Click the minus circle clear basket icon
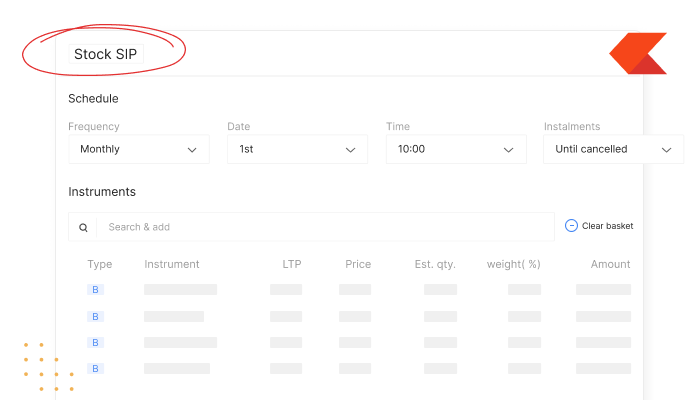Screen dimensions: 700x400 571,225
